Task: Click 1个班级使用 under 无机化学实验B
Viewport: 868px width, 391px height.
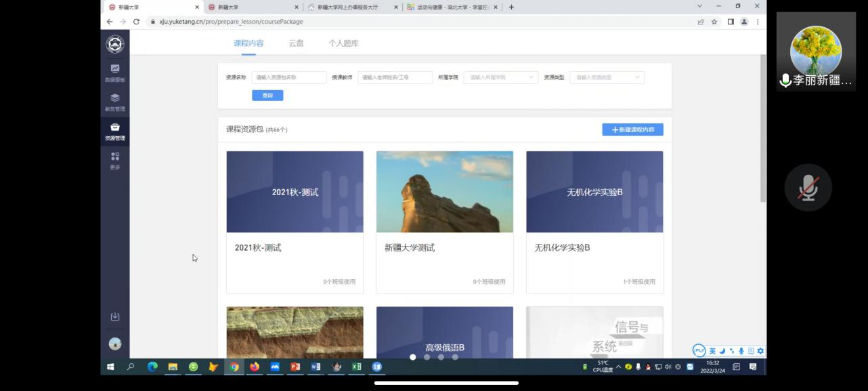Action: click(639, 282)
